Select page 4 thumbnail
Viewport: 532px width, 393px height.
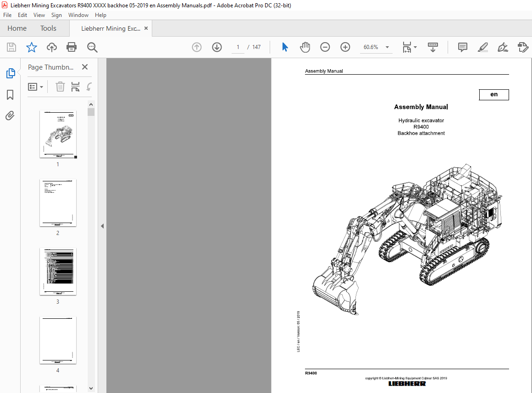(x=58, y=340)
